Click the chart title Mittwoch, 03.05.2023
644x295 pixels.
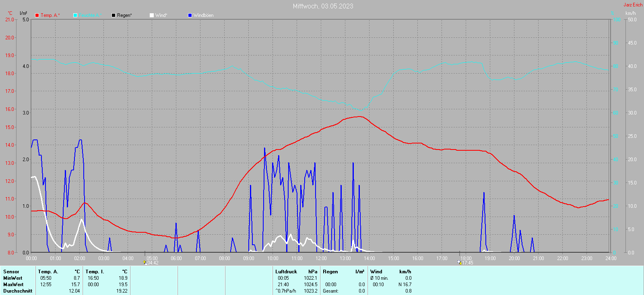[323, 6]
